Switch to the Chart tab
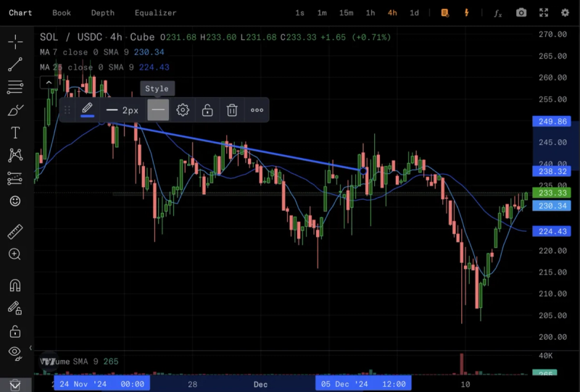The image size is (580, 392). point(20,13)
